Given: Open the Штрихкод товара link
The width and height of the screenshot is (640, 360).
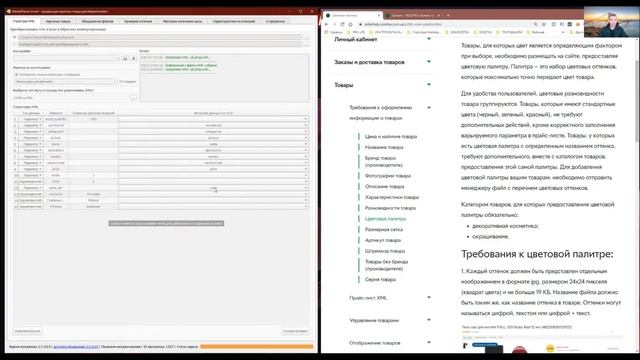Looking at the screenshot, I should (385, 251).
